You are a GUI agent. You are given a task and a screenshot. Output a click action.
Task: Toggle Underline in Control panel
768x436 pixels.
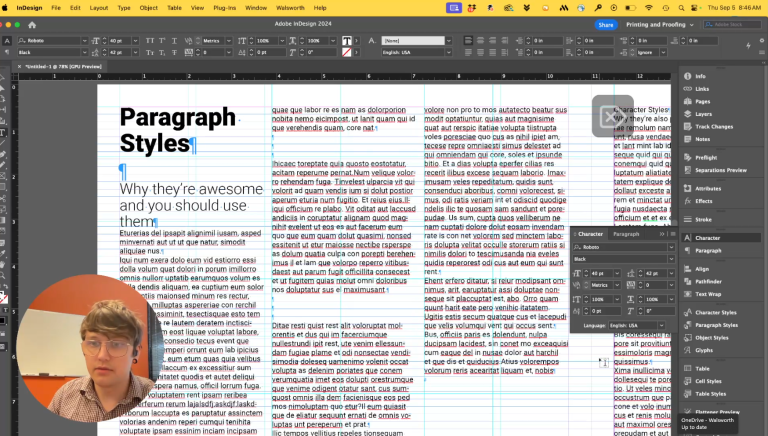174,41
